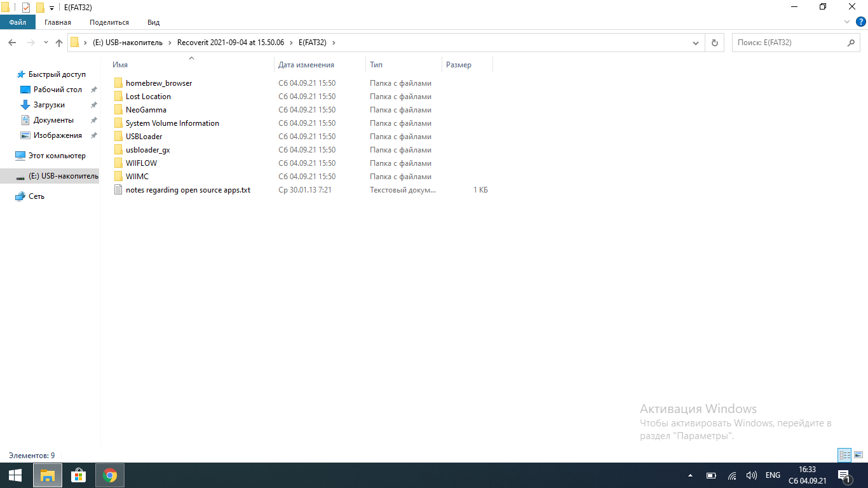Customize Quick Access Toolbar dropdown
Image resolution: width=868 pixels, height=488 pixels.
[51, 8]
